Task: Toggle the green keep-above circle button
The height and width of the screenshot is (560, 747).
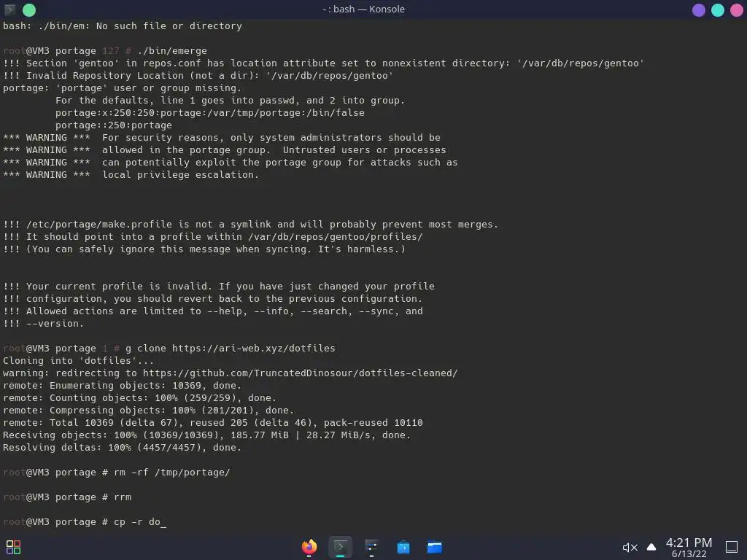Action: click(x=29, y=9)
